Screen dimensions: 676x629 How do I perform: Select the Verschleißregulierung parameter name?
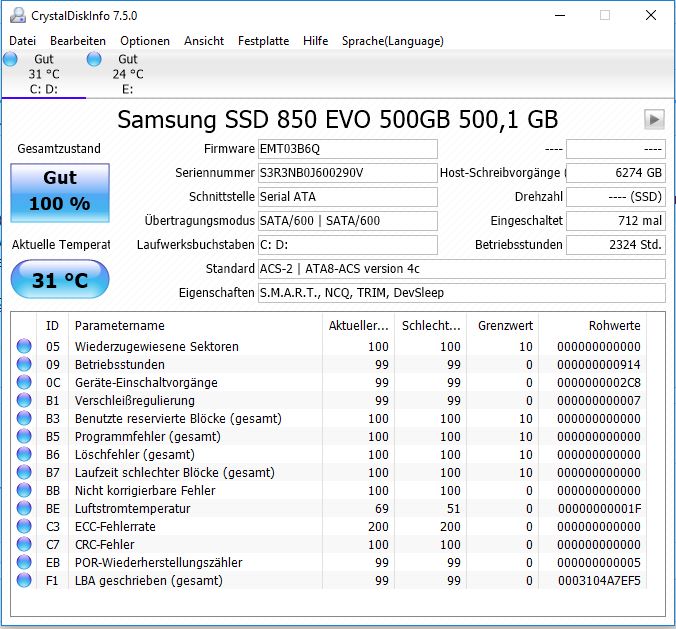point(135,401)
